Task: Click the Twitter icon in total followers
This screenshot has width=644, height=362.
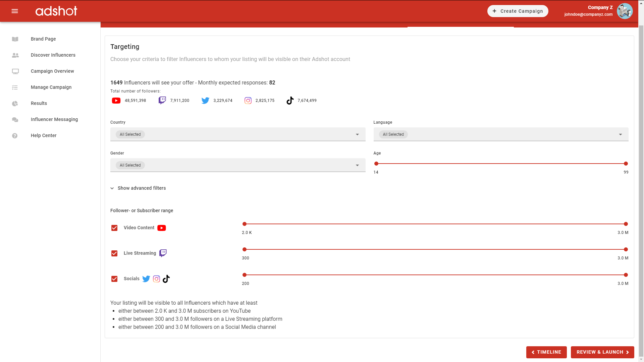Action: point(205,101)
